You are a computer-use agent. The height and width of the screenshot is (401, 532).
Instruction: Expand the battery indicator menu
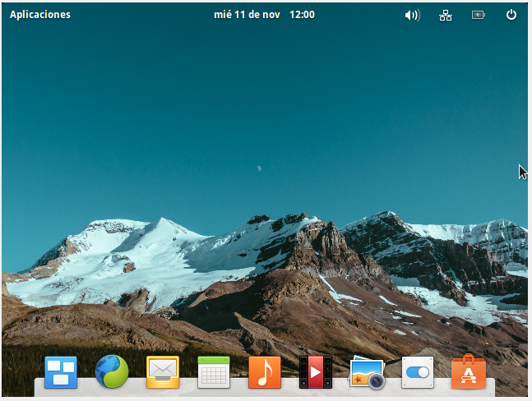tap(478, 15)
